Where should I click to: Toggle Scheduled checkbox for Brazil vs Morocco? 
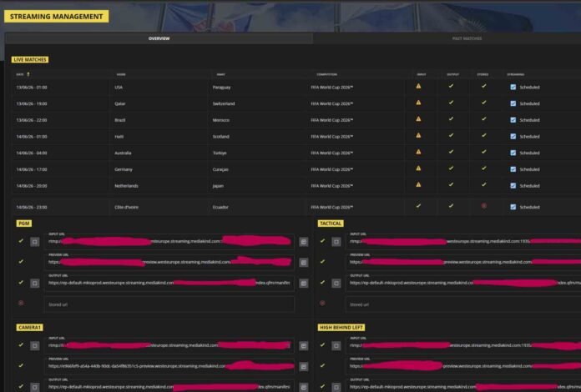pos(513,120)
